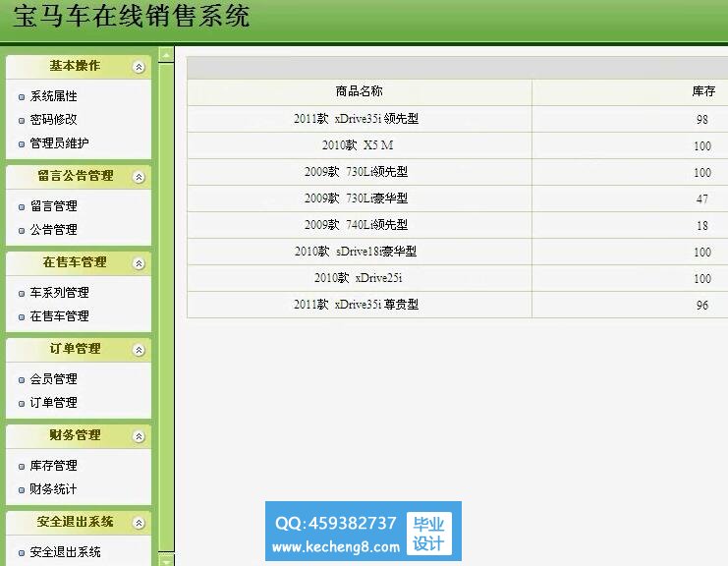Click the 留言公告管理 section header
The width and height of the screenshot is (728, 566).
[x=79, y=177]
